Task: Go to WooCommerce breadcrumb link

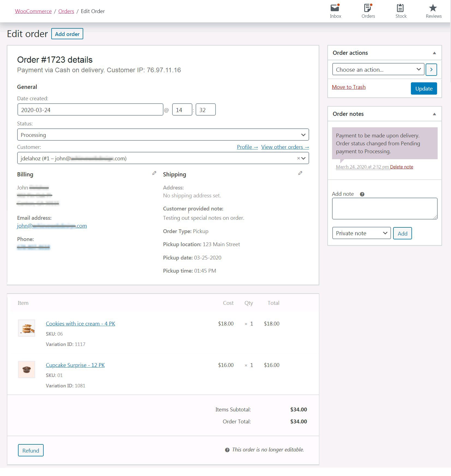Action: (x=33, y=11)
